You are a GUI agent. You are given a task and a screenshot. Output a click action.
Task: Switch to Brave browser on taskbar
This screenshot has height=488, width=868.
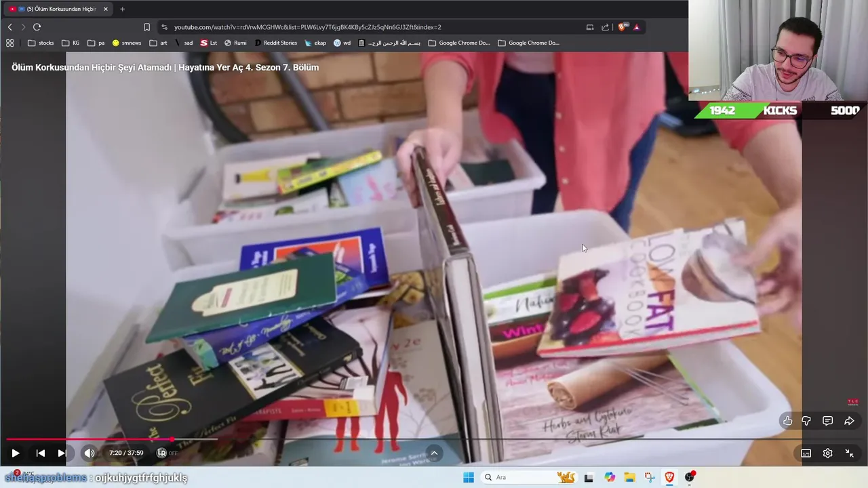tap(669, 477)
